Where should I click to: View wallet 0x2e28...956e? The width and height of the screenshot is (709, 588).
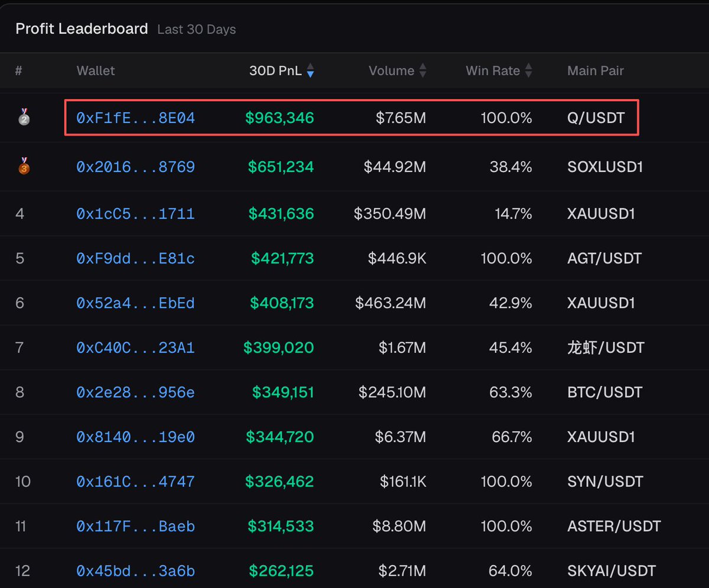point(135,392)
